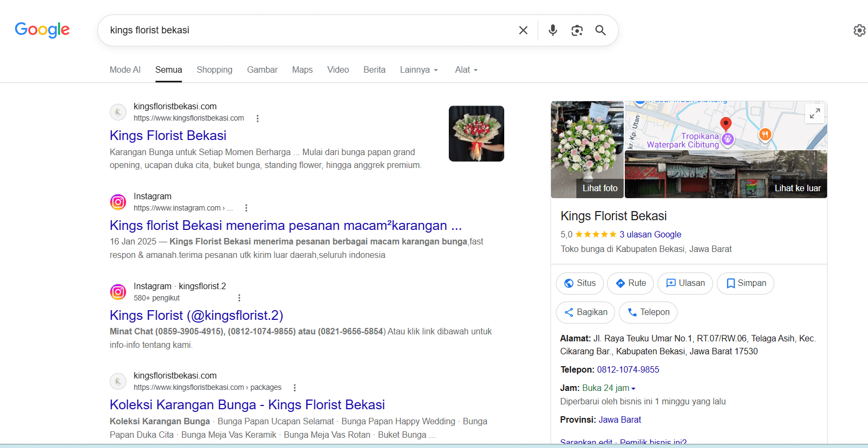The width and height of the screenshot is (868, 448).
Task: Expand the map with the fullscreen icon
Action: 815,113
